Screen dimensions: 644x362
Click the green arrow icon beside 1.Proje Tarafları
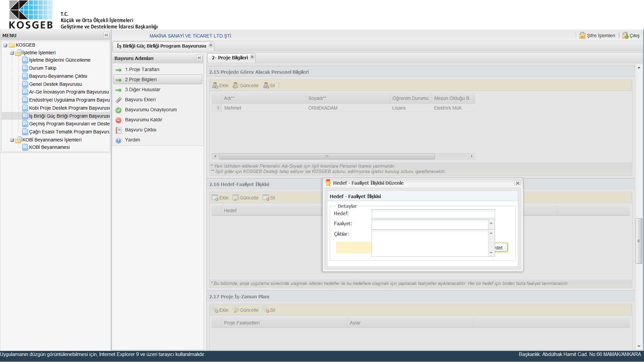tap(118, 70)
